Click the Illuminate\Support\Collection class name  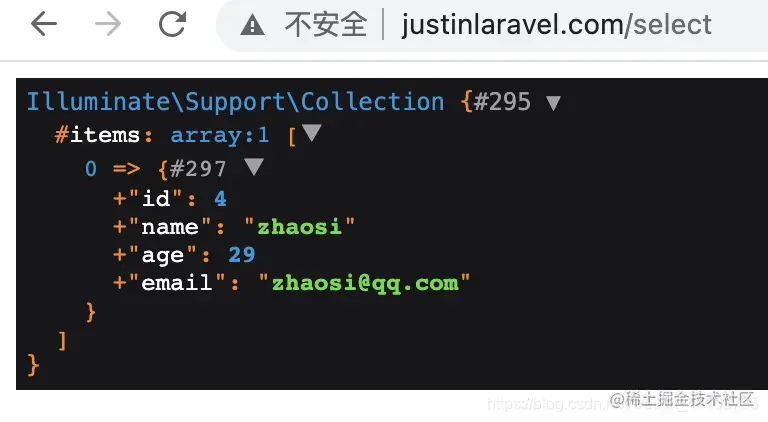tap(236, 102)
